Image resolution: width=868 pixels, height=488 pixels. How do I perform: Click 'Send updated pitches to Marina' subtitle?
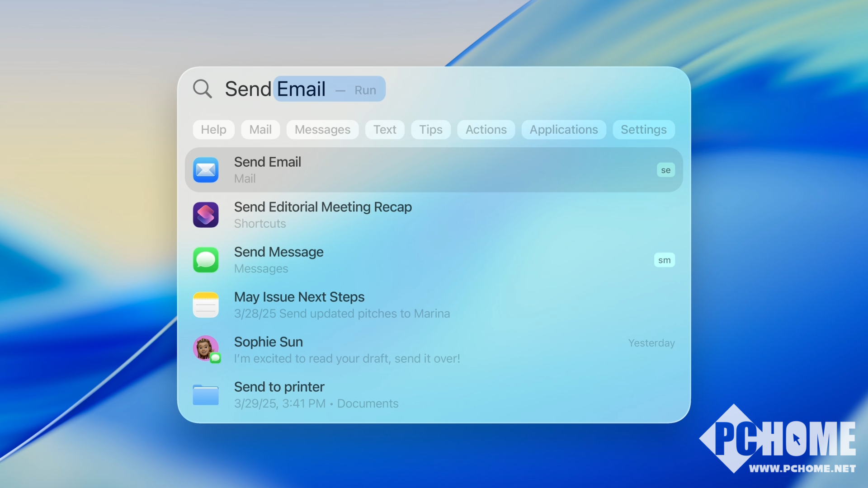pyautogui.click(x=364, y=314)
